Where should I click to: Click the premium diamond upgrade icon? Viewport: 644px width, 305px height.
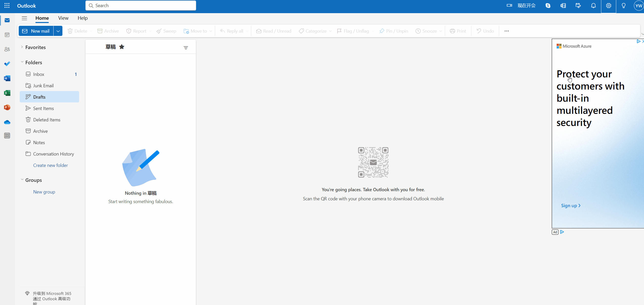[x=27, y=293]
